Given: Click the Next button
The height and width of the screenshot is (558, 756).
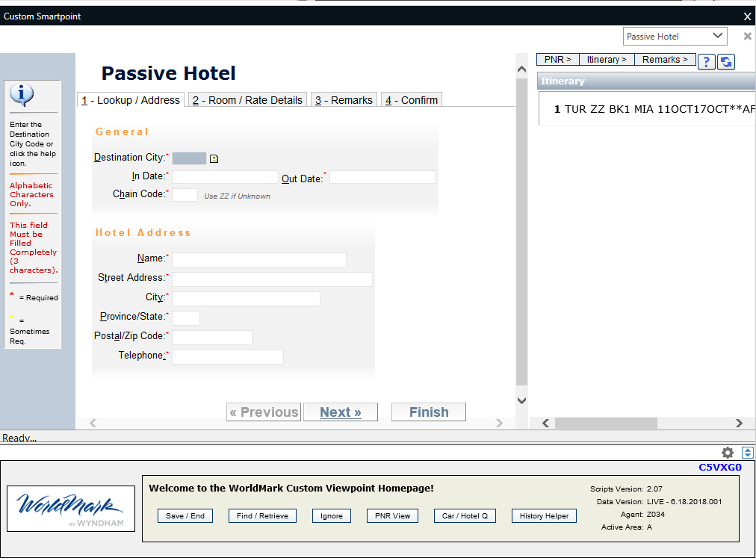Looking at the screenshot, I should coord(340,412).
